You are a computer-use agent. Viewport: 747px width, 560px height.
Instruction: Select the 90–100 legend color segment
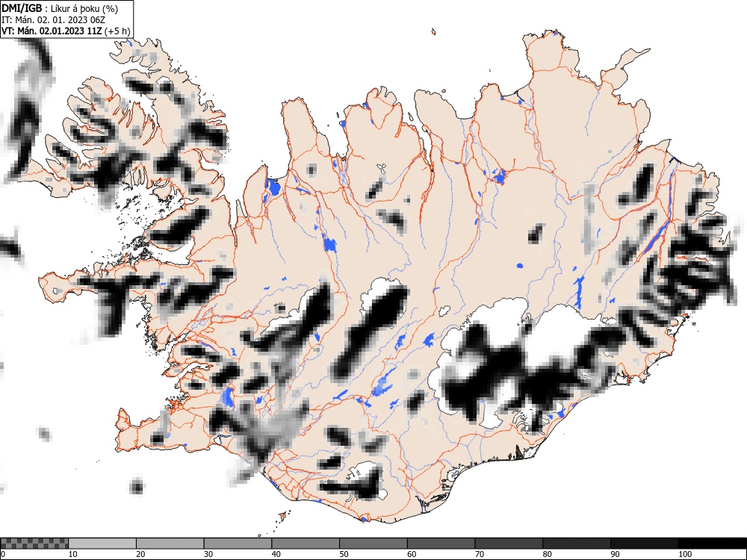click(644, 544)
